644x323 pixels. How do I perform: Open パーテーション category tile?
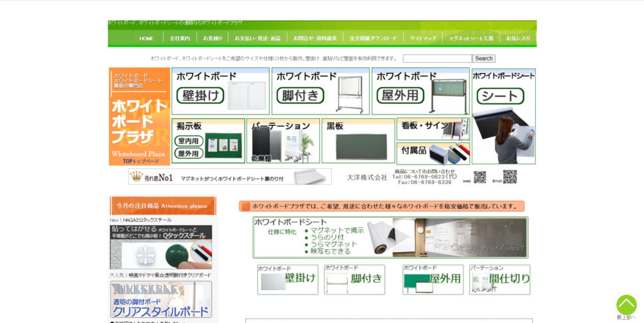[x=283, y=141]
